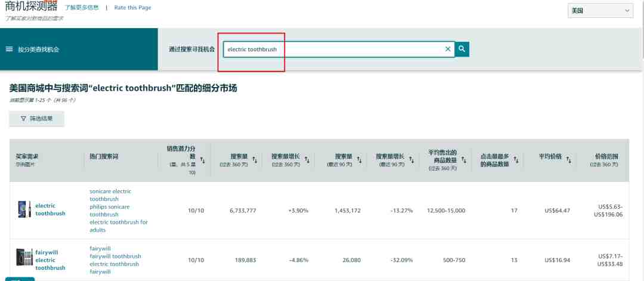Open the fairywill toothbrush product thumbnail

pos(24,257)
